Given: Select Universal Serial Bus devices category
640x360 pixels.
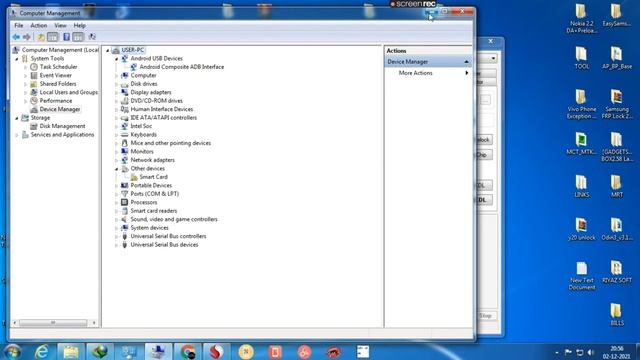Looking at the screenshot, I should (164, 245).
